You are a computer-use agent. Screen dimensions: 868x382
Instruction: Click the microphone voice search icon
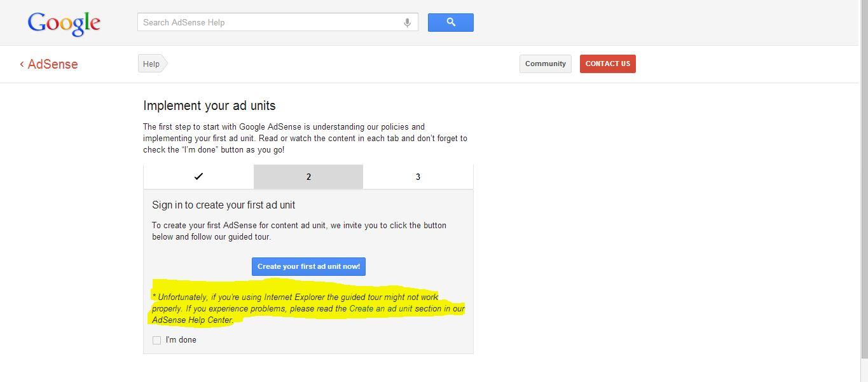[x=407, y=22]
